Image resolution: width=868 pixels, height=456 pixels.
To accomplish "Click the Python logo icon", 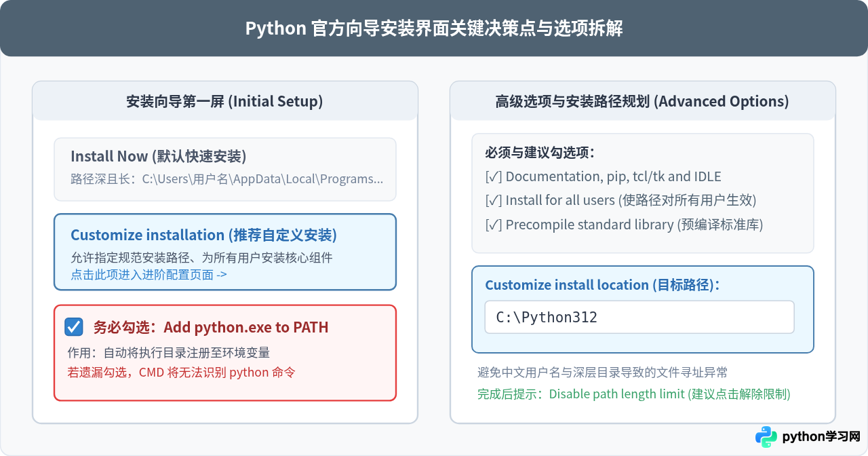I will (766, 436).
